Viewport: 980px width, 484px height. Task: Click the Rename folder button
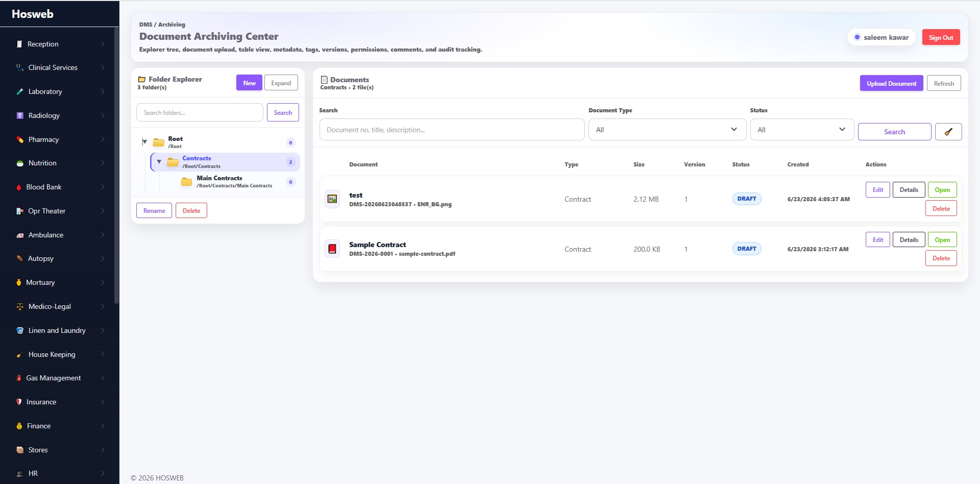pos(154,210)
